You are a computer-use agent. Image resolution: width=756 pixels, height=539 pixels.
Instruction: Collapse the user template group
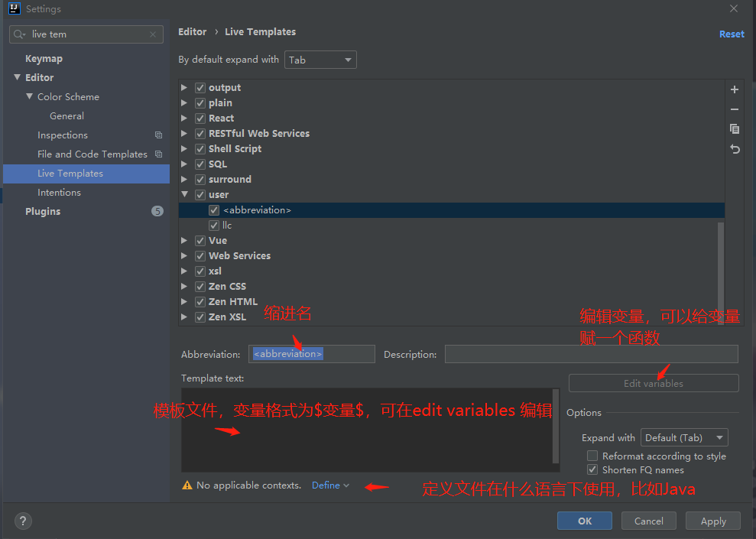(185, 194)
